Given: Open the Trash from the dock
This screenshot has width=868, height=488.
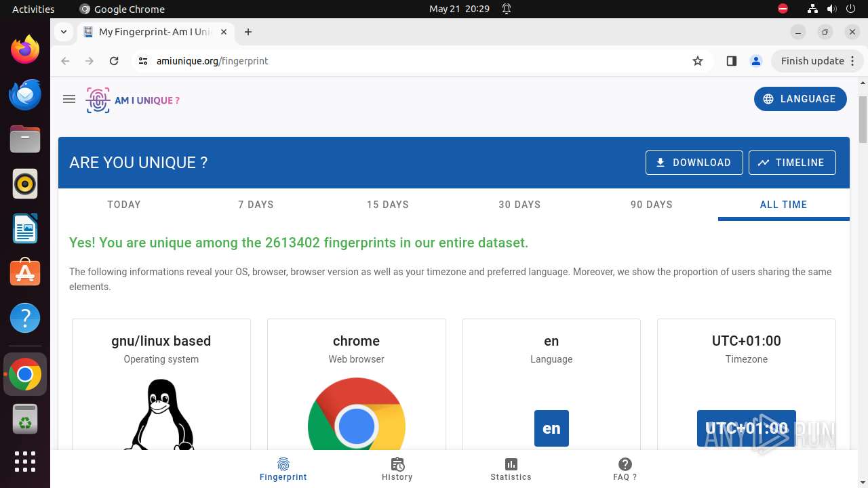Looking at the screenshot, I should click(25, 419).
